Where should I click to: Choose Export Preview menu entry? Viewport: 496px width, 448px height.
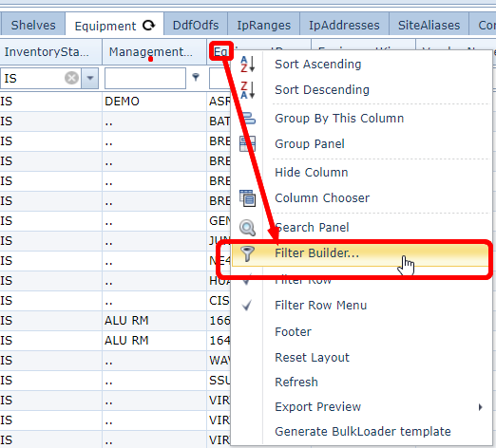pyautogui.click(x=317, y=407)
